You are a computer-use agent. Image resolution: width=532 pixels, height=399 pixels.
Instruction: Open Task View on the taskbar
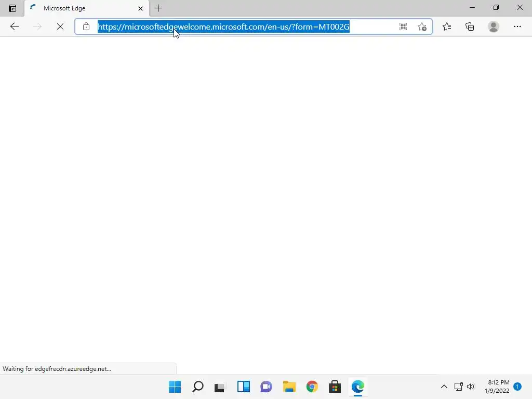point(220,387)
